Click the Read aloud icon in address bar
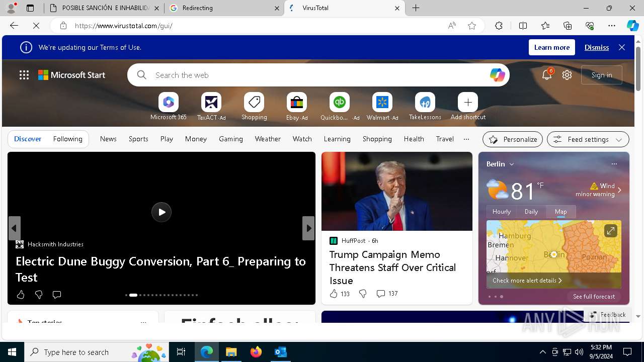Viewport: 644px width, 362px height. (452, 26)
